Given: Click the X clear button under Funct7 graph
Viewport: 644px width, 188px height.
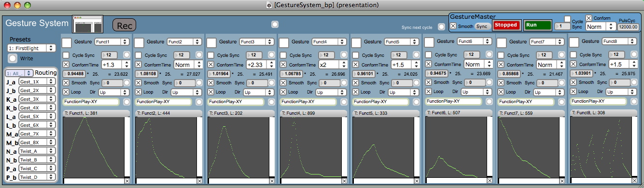Looking at the screenshot, I should pyautogui.click(x=561, y=180).
